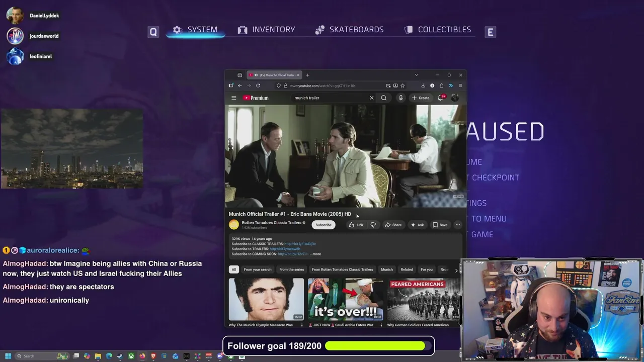
Task: Select From Rotten Tomatoes Classic Trailers chip
Action: click(342, 269)
